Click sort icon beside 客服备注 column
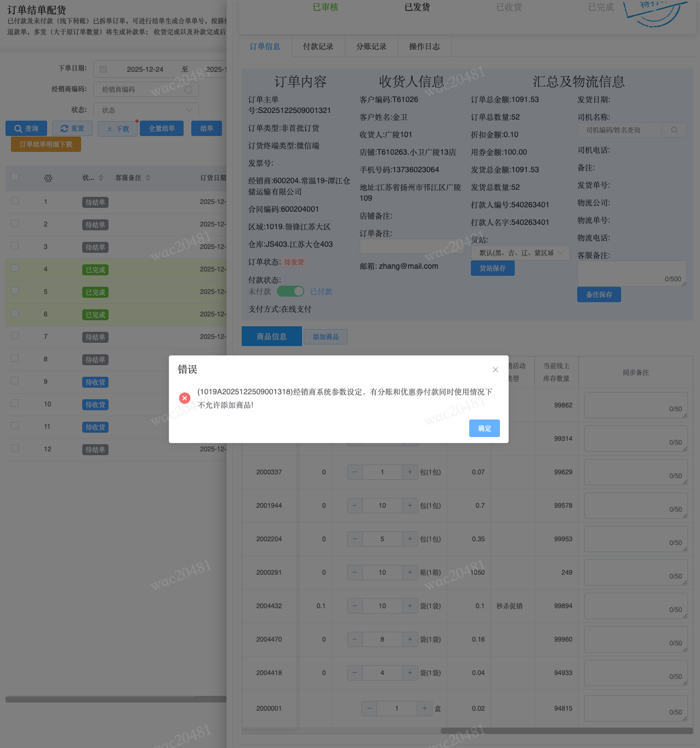700x748 pixels. click(x=148, y=178)
